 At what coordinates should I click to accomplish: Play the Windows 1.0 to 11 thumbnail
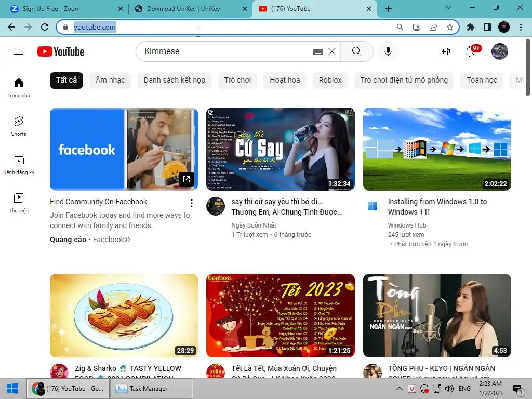coord(437,149)
